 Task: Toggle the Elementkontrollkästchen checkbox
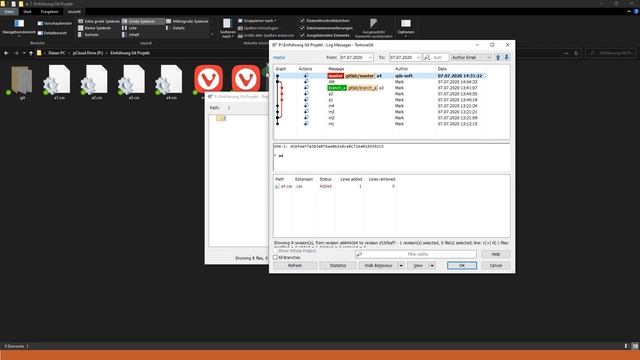pos(302,20)
